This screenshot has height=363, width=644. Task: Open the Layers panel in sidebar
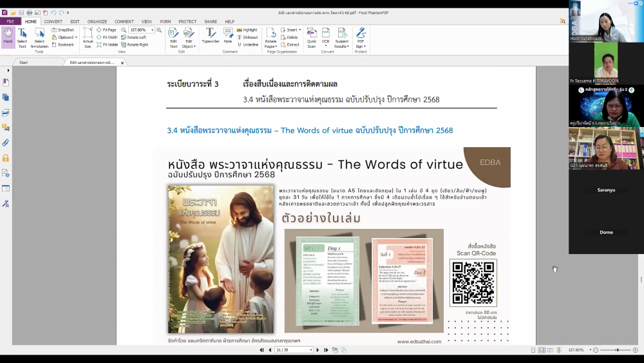coord(6,113)
